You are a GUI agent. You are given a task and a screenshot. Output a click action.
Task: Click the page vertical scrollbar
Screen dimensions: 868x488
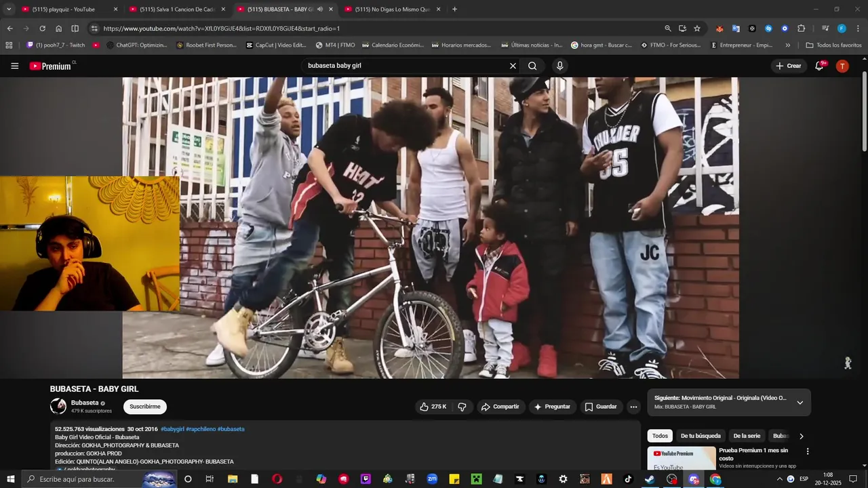[x=864, y=112]
